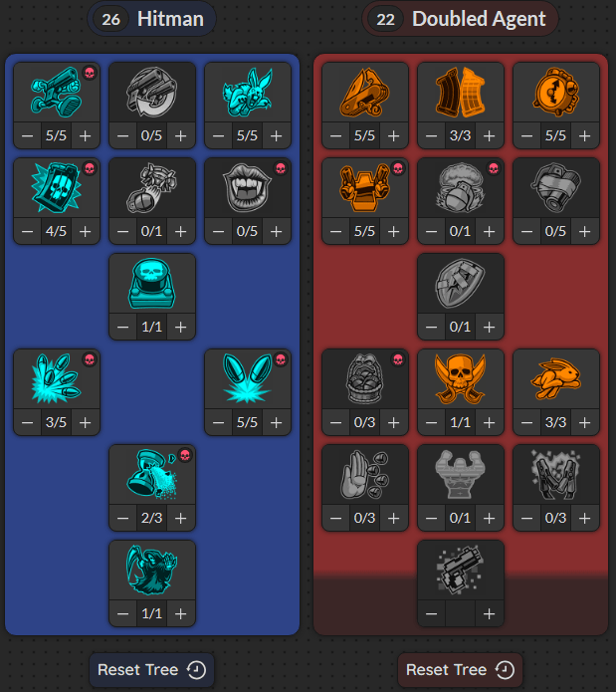Decrease the 3/3 magazines skill points

(x=431, y=136)
